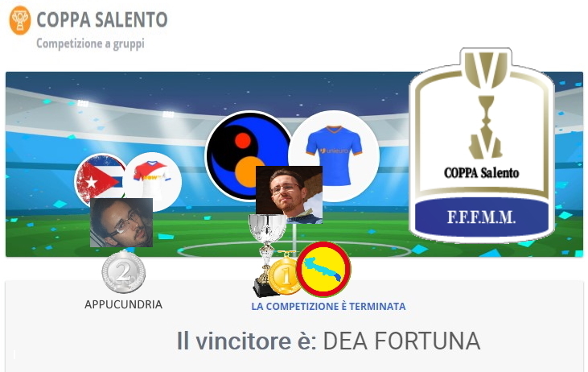Click the F.F.F.M.M. blue banner
The image size is (588, 372).
pyautogui.click(x=482, y=217)
